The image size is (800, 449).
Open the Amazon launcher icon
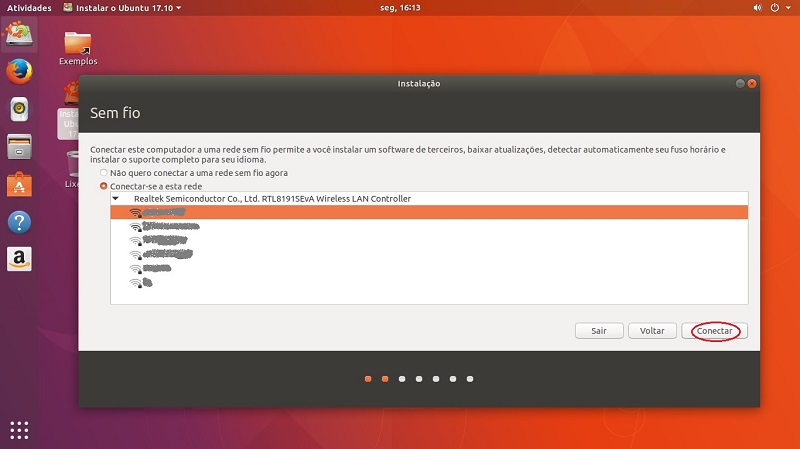pyautogui.click(x=19, y=259)
